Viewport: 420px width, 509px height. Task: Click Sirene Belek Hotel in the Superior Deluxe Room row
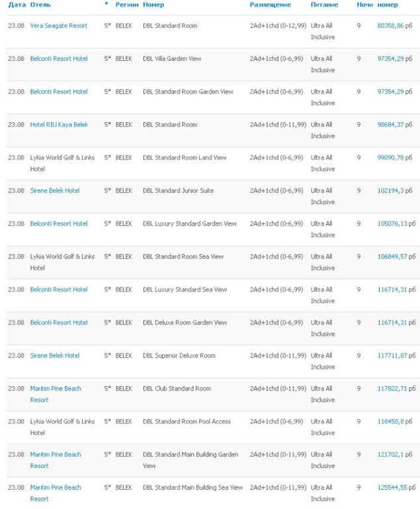[54, 356]
